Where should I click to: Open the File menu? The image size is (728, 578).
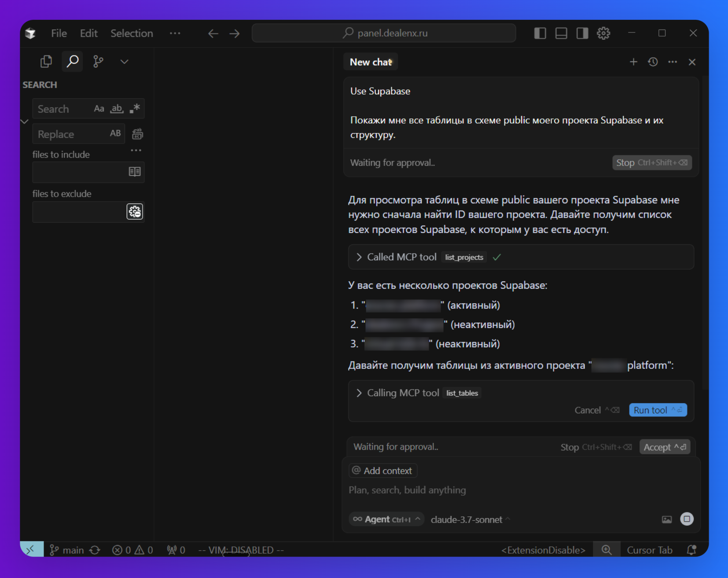point(59,33)
